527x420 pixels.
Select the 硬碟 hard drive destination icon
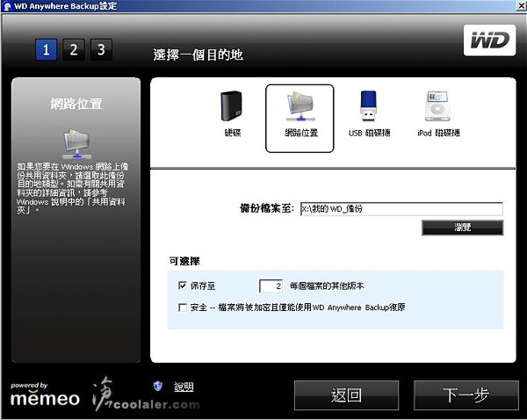point(232,106)
